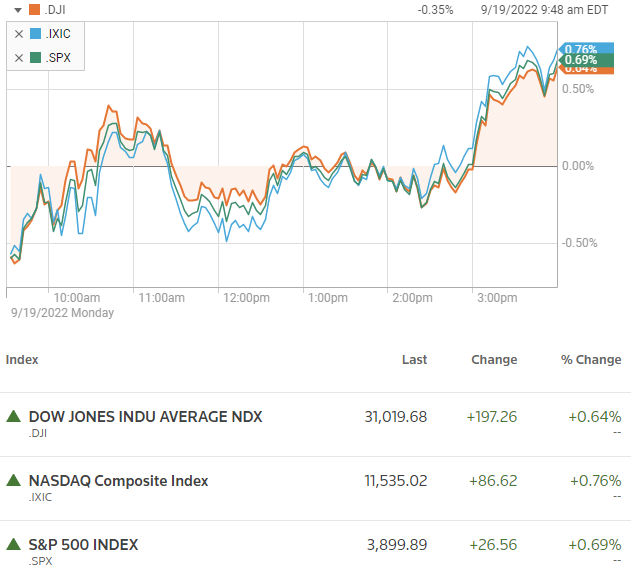Click the green .SPX color swatch

click(x=35, y=58)
